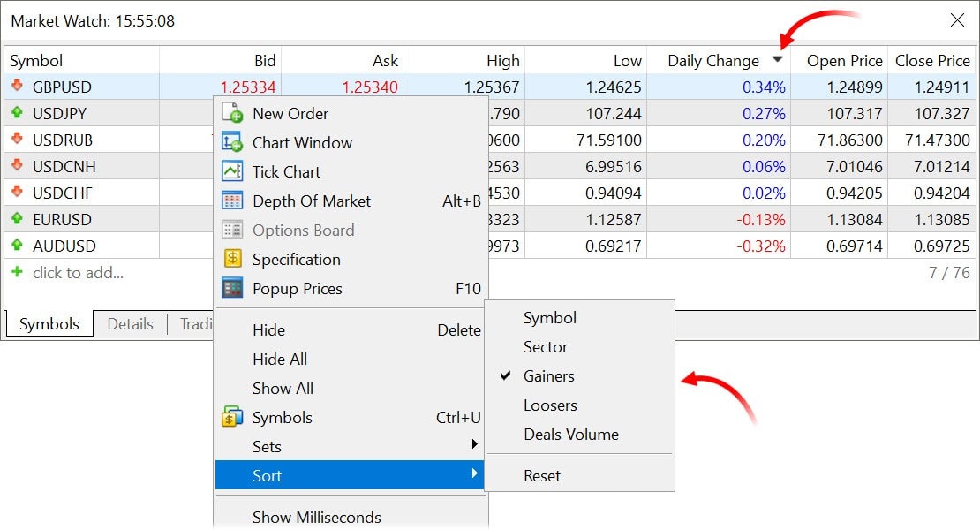Image resolution: width=980 pixels, height=530 pixels.
Task: Click the Symbols icon in the menu
Action: [232, 417]
